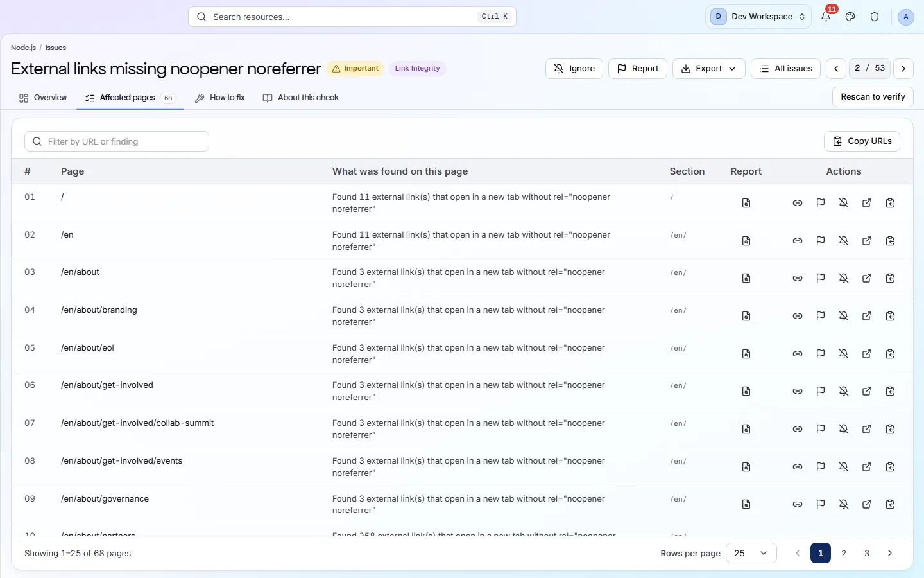Click the Ignore button
Screen dimensions: 924x578
tap(574, 69)
